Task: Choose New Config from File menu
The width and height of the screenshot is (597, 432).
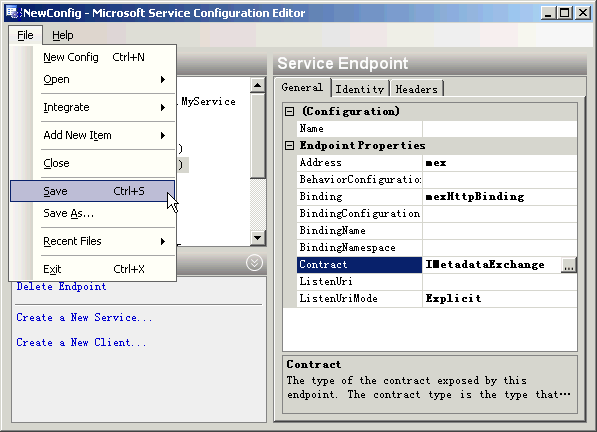Action: pyautogui.click(x=93, y=57)
